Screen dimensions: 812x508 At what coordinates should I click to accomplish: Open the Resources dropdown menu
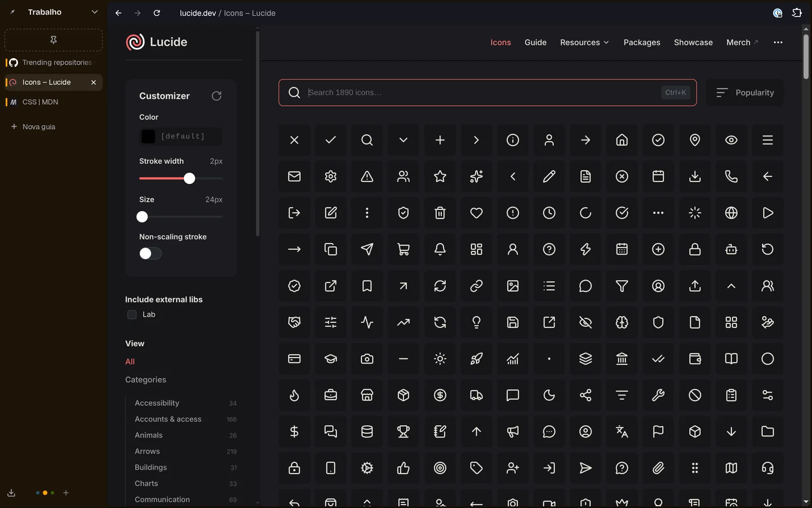tap(584, 42)
